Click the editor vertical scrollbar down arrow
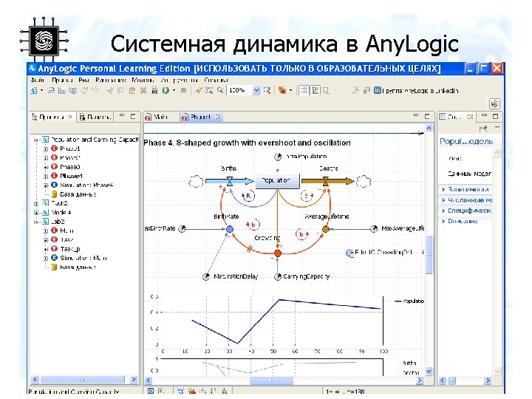Image resolution: width=532 pixels, height=399 pixels. [429, 372]
